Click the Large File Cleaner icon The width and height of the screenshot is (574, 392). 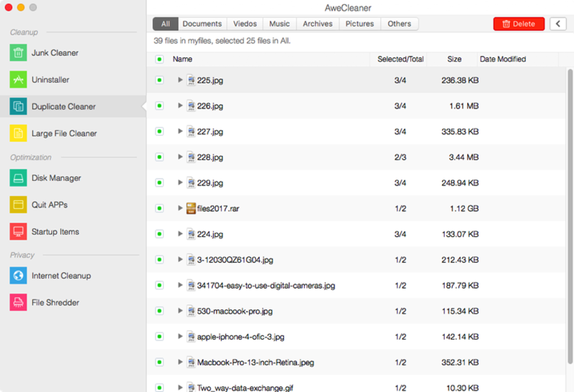point(18,133)
